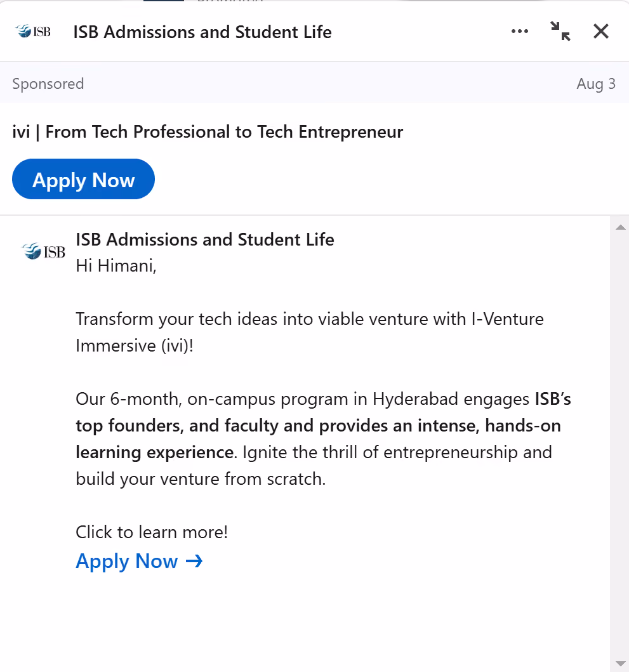Click the Click to learn more text
The height and width of the screenshot is (672, 629).
tap(151, 532)
